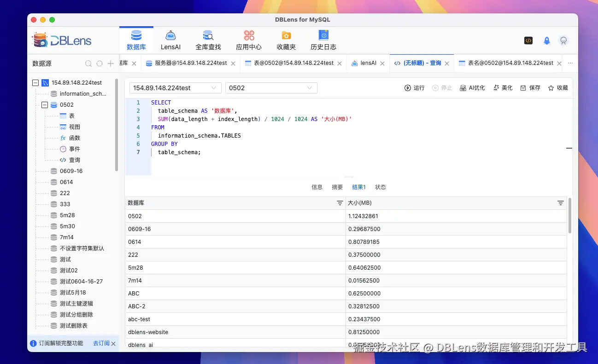Viewport: 598px width, 364px height.
Task: Close the 服务器@154.89.148.224test tab
Action: tap(233, 64)
